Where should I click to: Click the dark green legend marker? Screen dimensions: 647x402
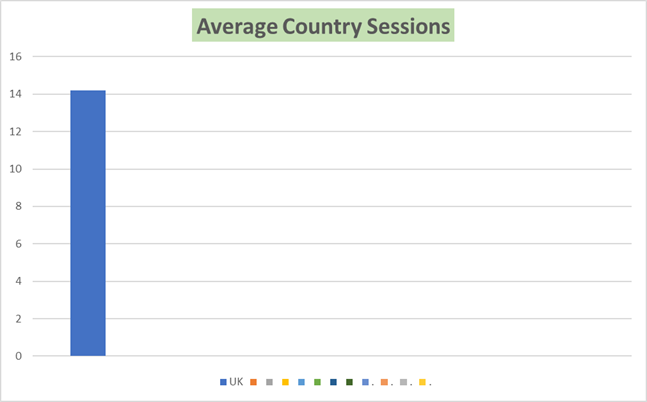349,382
